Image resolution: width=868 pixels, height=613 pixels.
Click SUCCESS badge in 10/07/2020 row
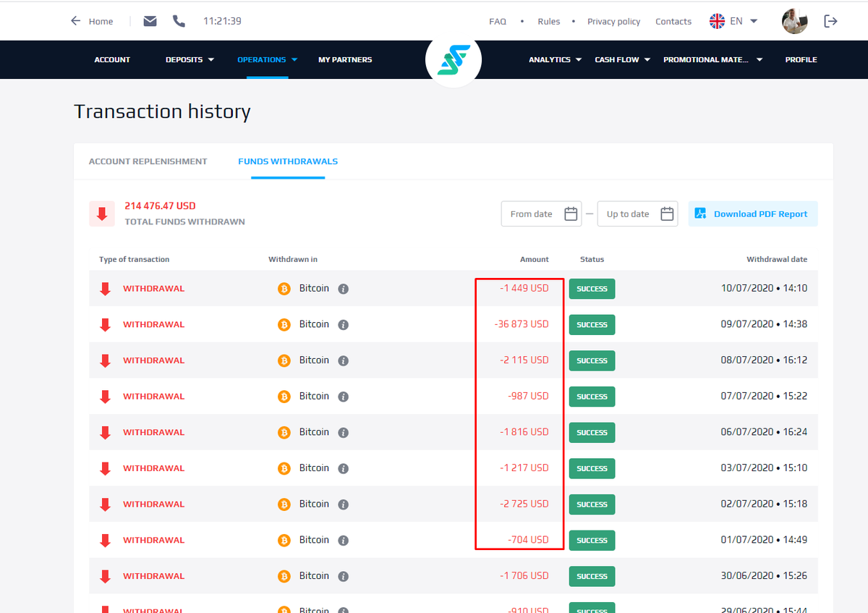[x=592, y=289]
